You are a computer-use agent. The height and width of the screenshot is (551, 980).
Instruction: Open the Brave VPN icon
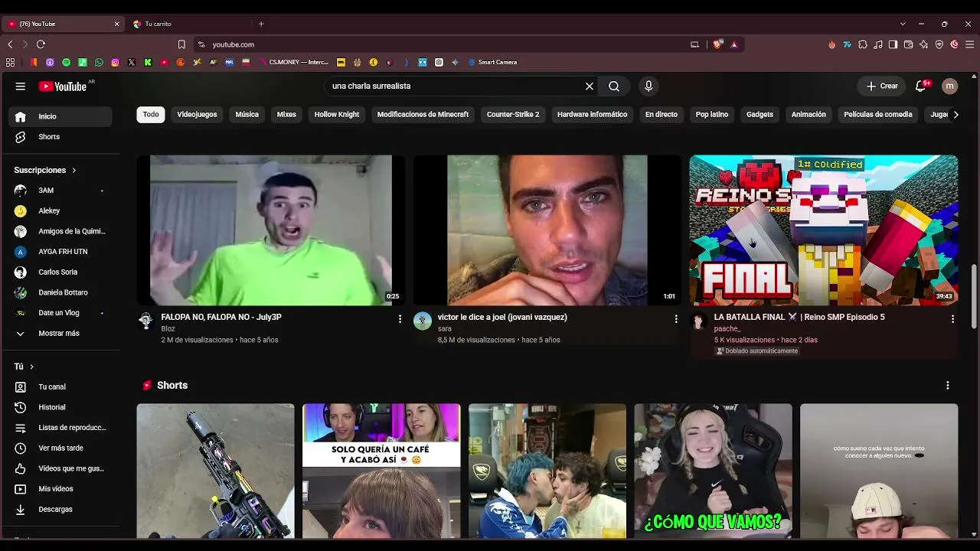(939, 44)
